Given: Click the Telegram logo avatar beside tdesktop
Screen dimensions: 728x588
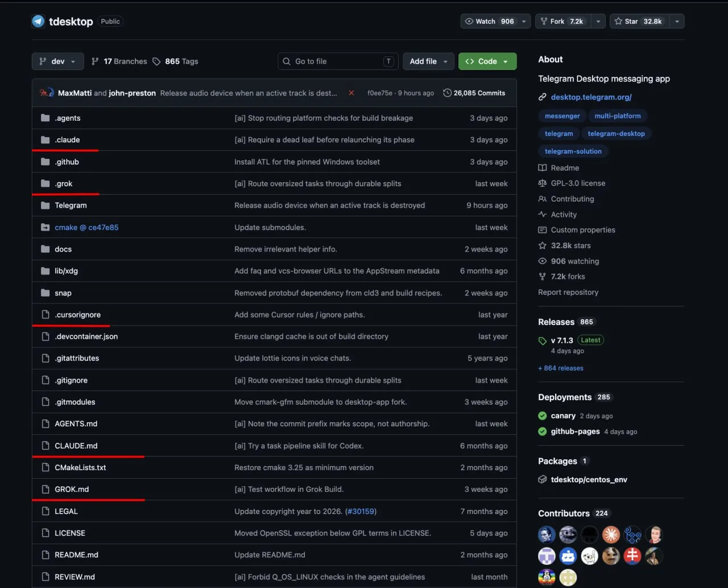Looking at the screenshot, I should (38, 22).
